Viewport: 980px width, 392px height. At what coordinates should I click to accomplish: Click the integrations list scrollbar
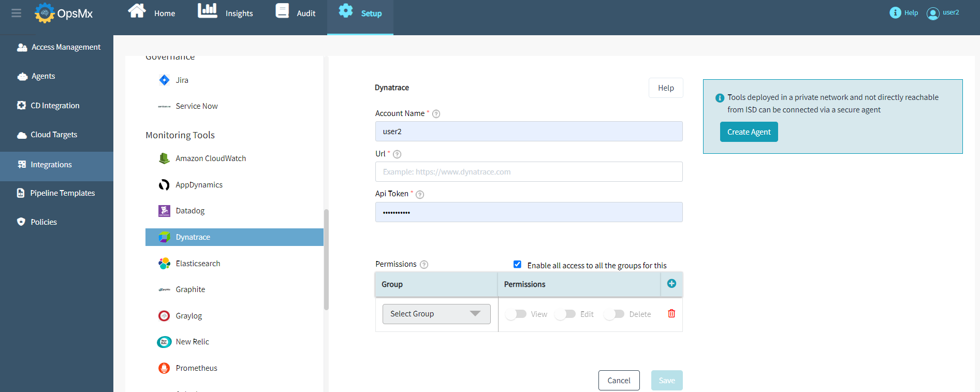click(x=326, y=259)
